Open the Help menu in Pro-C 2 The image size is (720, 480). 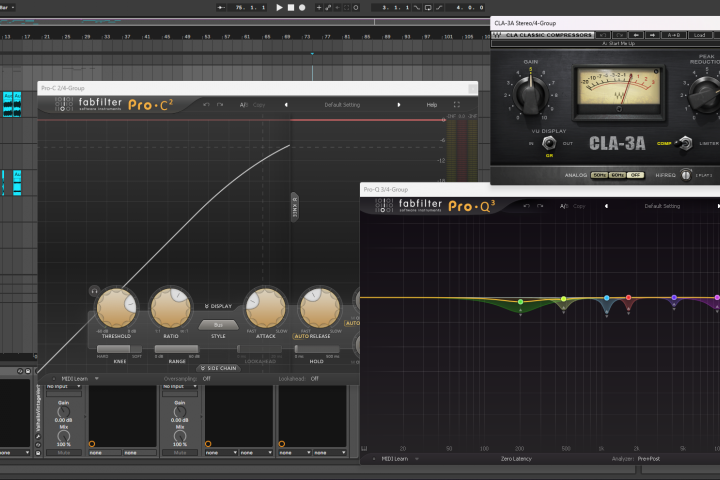(x=432, y=105)
